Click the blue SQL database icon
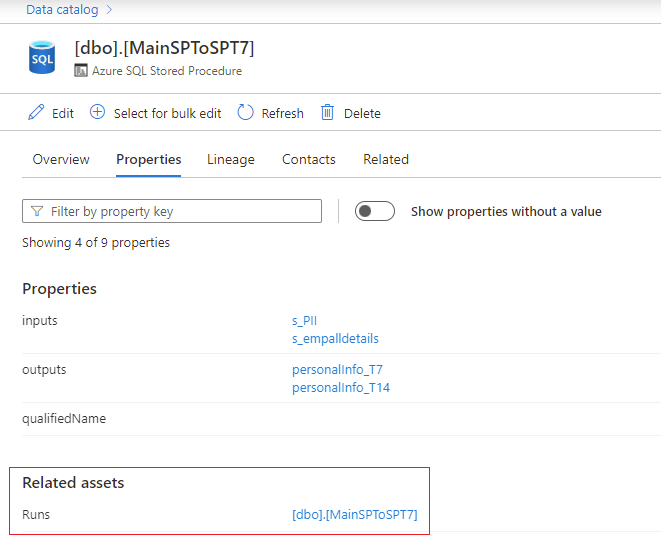This screenshot has width=661, height=539. click(x=42, y=57)
